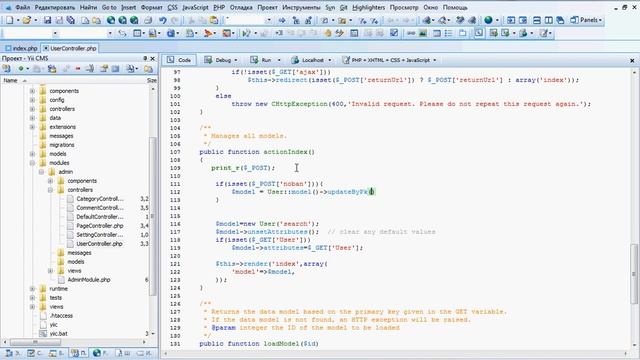
Task: Save the file using the blue floppy icon
Action: click(x=47, y=20)
